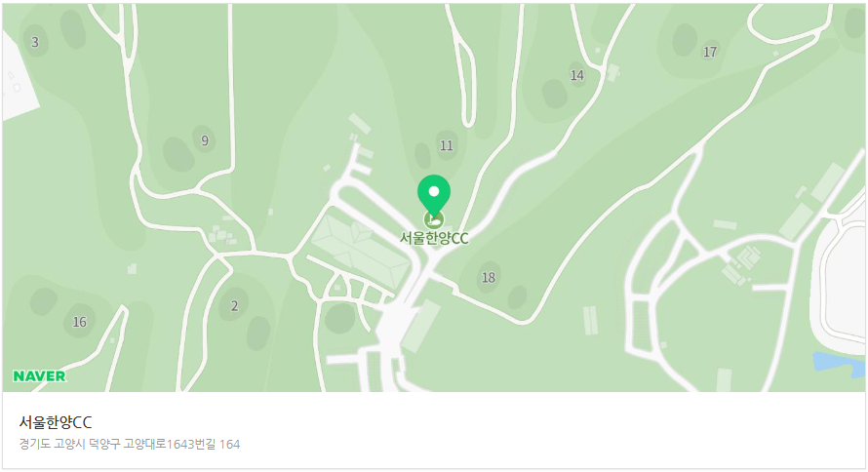Click the large clubhouse building outline

(361, 250)
